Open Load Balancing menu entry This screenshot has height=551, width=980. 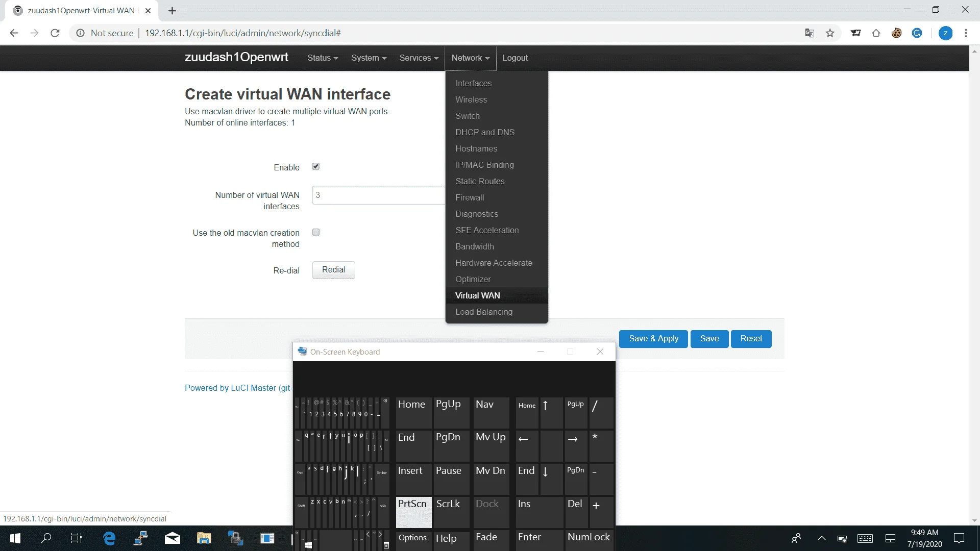(x=497, y=312)
